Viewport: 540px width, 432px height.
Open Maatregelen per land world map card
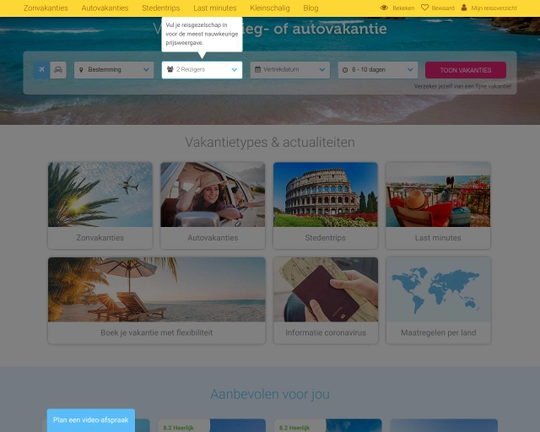coord(438,300)
